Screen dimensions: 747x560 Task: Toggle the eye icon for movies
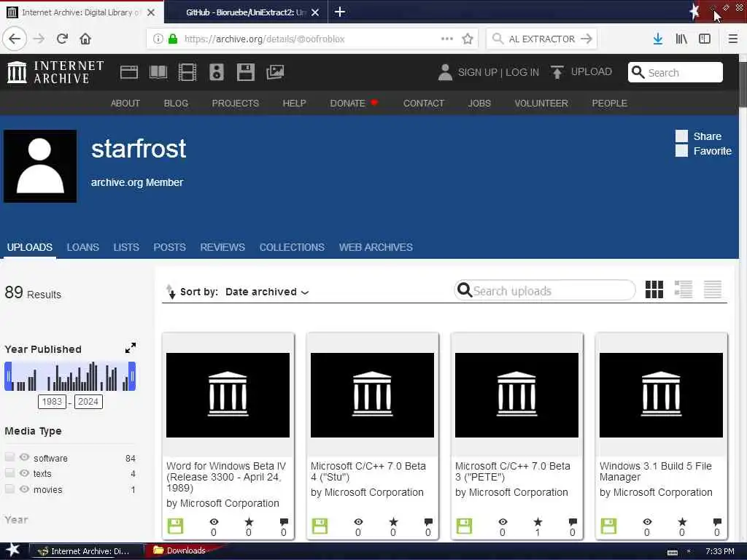(24, 489)
